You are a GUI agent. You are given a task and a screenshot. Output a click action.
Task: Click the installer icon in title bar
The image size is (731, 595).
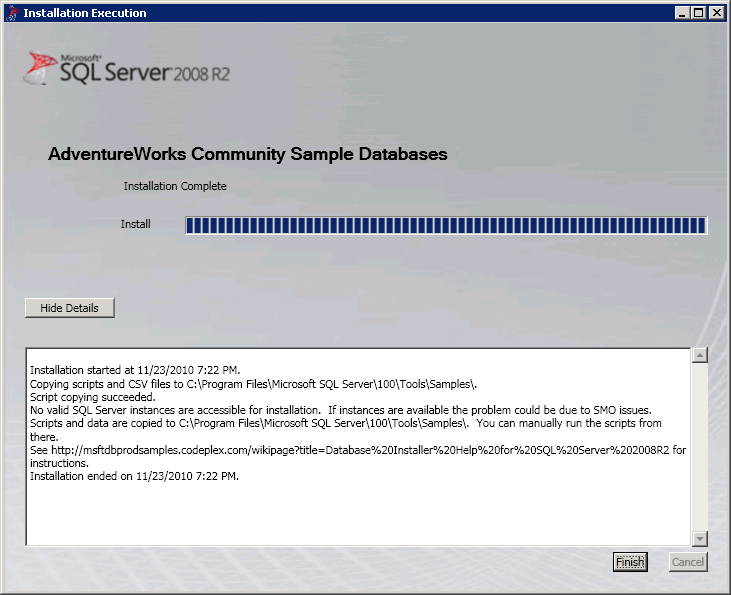[13, 13]
